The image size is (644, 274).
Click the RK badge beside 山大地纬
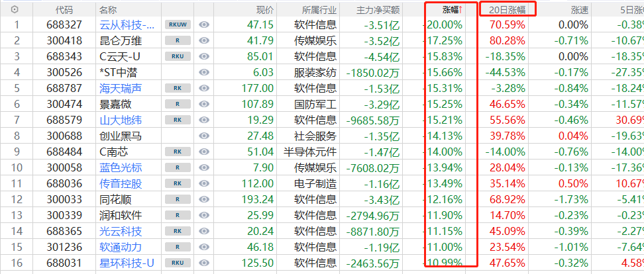point(178,120)
